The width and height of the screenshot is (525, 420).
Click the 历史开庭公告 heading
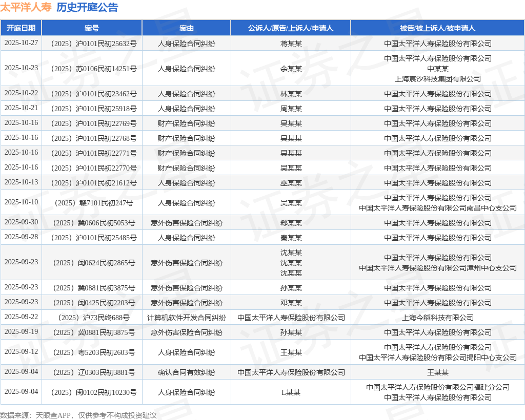pyautogui.click(x=87, y=7)
